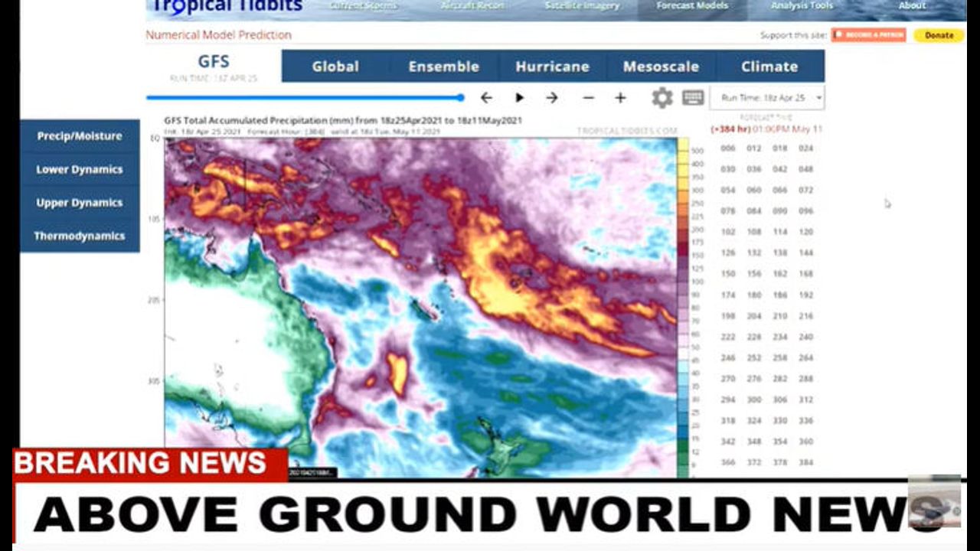Screen dimensions: 980x551
Task: Click the minus speed icon
Action: tap(588, 98)
